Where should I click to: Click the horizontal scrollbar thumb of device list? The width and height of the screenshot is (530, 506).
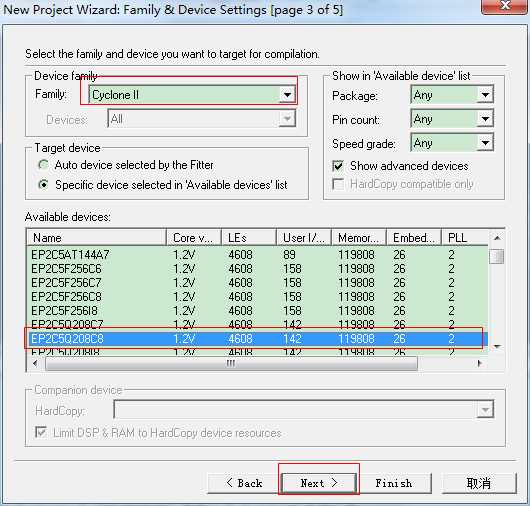pyautogui.click(x=231, y=363)
